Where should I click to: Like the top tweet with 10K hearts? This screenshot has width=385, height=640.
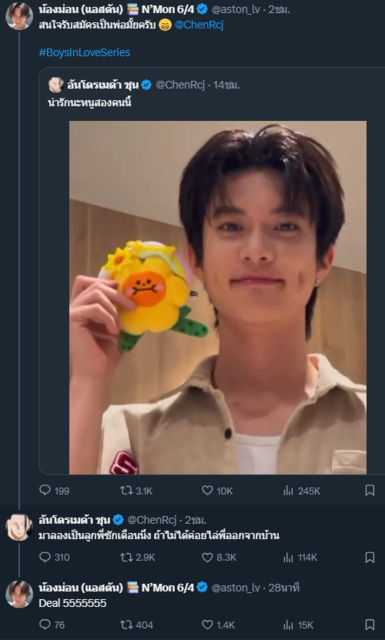pos(217,491)
